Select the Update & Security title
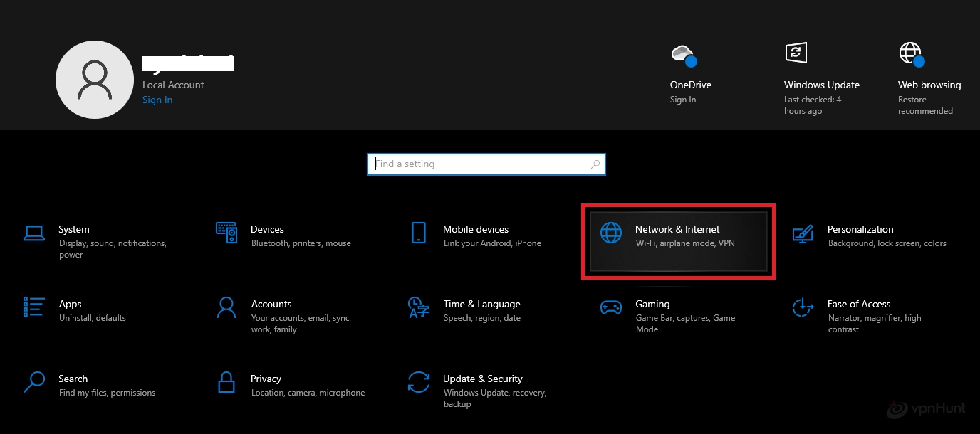 [483, 379]
